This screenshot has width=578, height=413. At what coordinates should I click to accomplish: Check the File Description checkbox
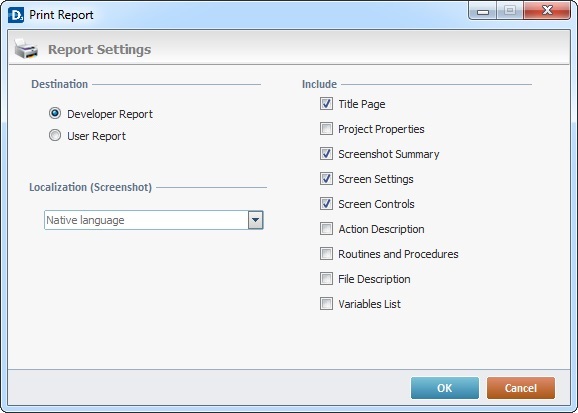(x=326, y=278)
